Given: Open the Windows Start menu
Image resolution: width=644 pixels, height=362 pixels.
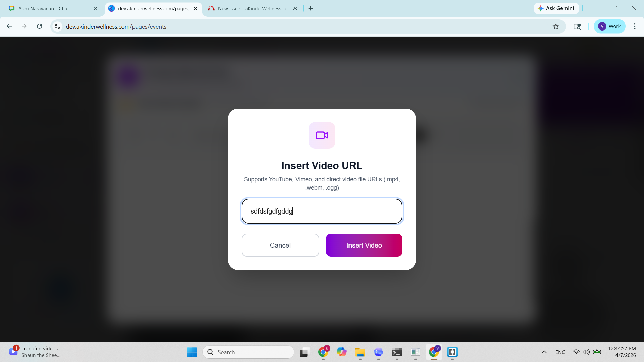Looking at the screenshot, I should [192, 352].
